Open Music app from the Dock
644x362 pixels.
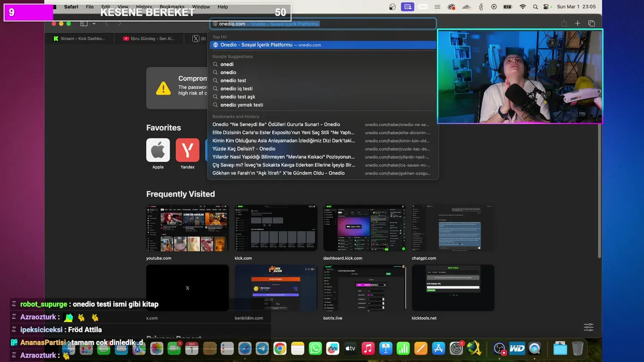[x=368, y=348]
